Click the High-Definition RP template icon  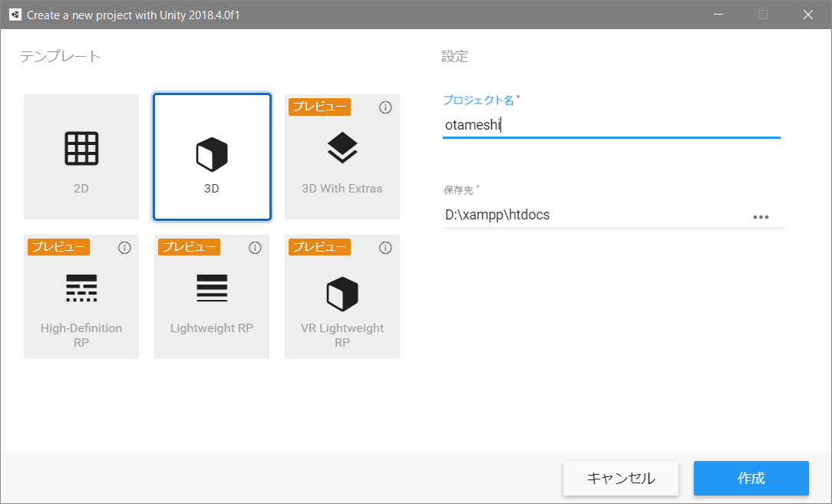tap(81, 288)
